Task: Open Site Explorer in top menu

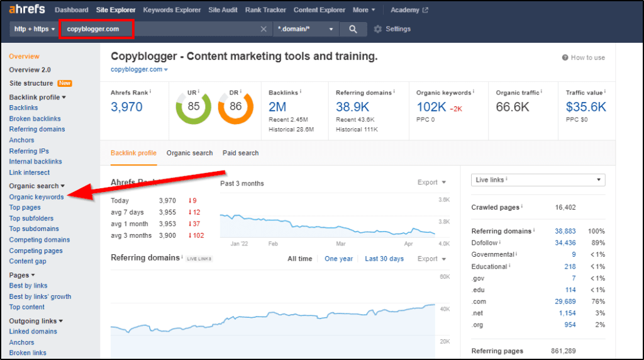Action: 116,10
